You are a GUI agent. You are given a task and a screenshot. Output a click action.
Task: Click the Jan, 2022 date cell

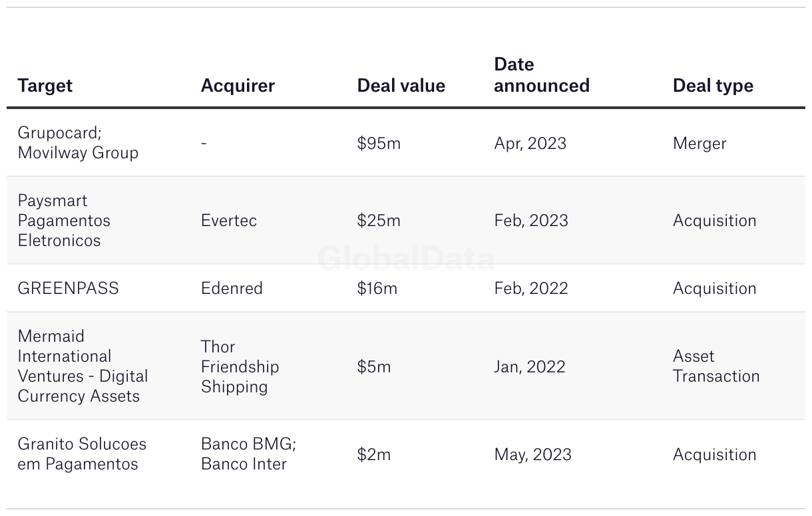530,366
